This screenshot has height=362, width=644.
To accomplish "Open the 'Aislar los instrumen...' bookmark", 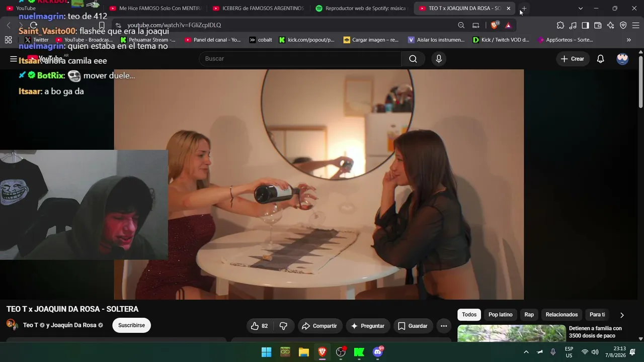I will [436, 40].
